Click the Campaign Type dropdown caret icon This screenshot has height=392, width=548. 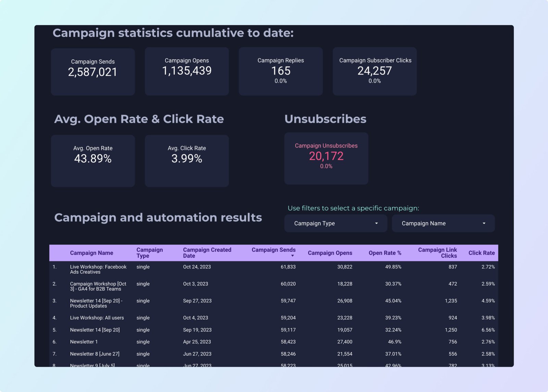click(x=376, y=223)
